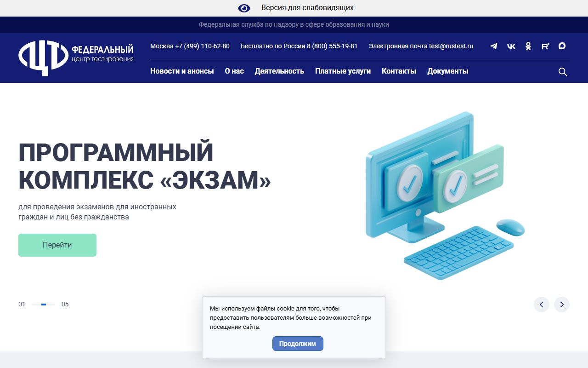Open the visually impaired version via eye icon
588x368 pixels.
click(x=244, y=8)
